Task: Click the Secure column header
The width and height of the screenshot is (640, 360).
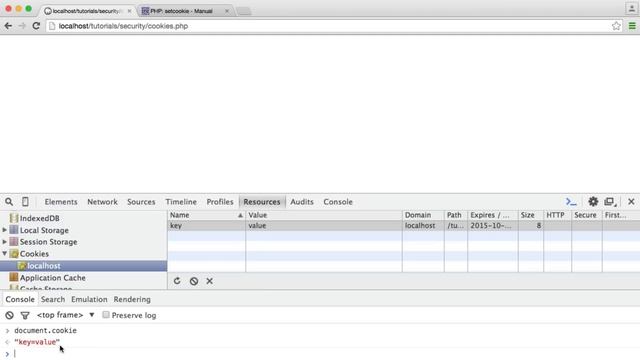Action: click(587, 215)
